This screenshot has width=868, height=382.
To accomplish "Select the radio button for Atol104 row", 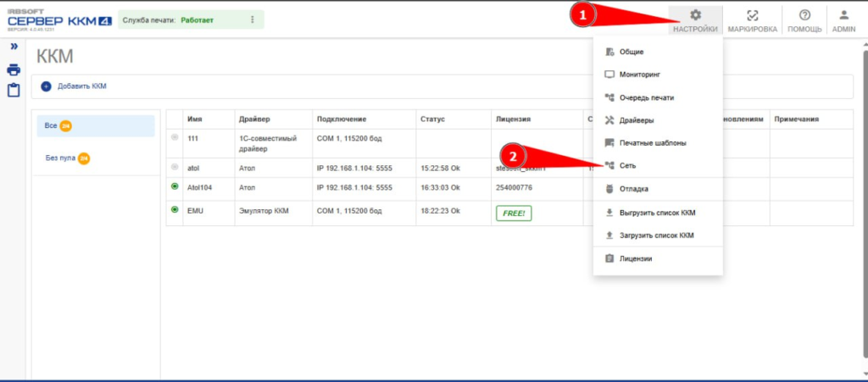I will tap(175, 186).
